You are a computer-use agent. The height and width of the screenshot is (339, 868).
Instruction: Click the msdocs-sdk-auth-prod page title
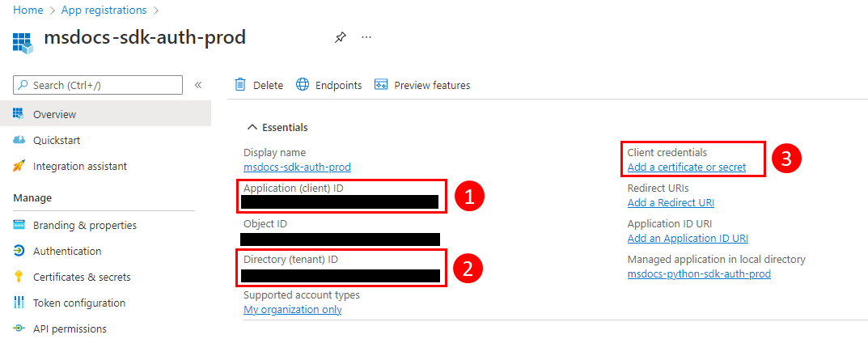tap(145, 38)
